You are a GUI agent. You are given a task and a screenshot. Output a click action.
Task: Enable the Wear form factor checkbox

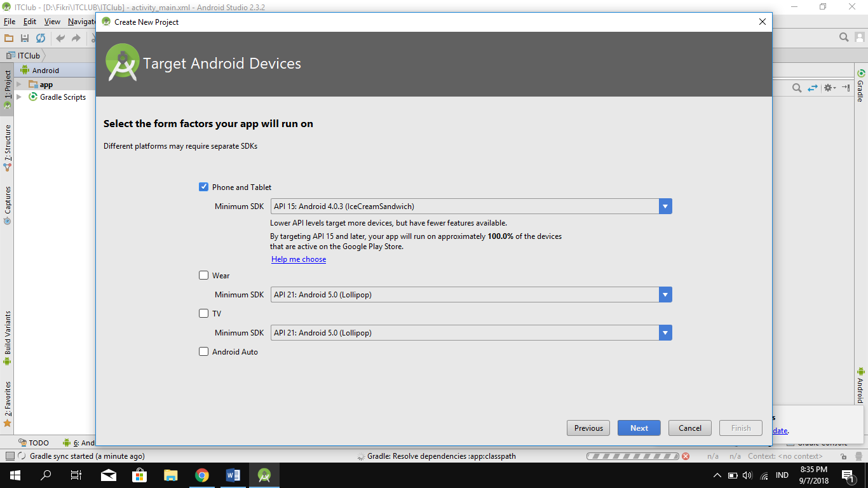tap(204, 275)
